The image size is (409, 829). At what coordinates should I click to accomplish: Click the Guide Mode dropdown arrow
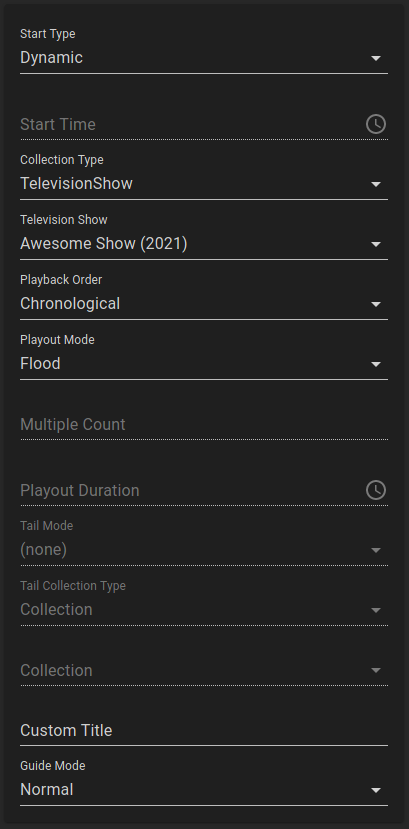tap(376, 790)
